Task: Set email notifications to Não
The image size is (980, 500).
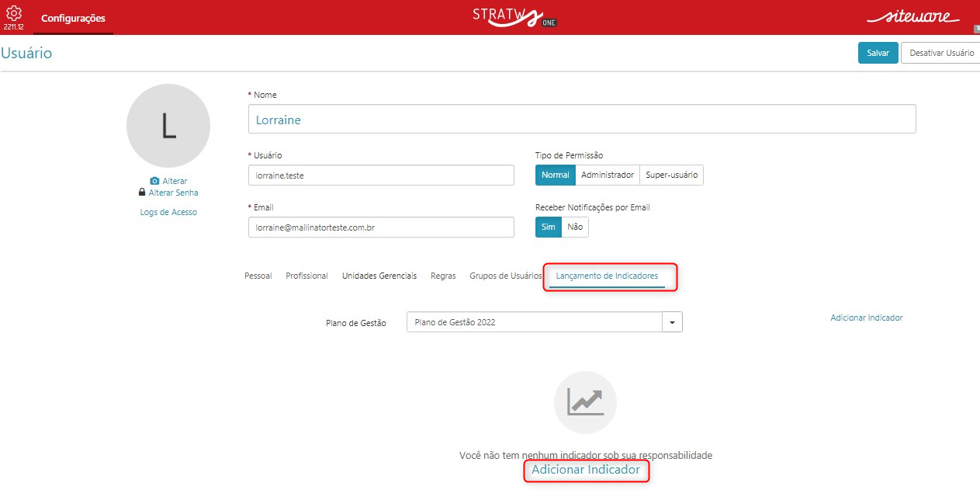Action: pos(575,227)
